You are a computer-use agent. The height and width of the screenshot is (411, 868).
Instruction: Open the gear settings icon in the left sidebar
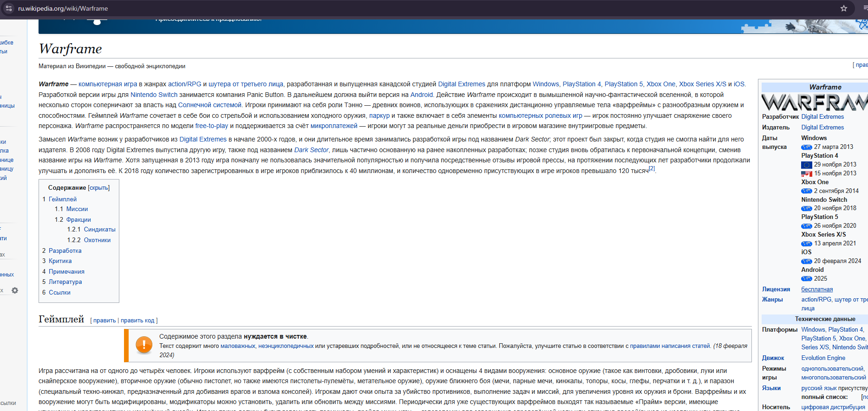tap(15, 290)
